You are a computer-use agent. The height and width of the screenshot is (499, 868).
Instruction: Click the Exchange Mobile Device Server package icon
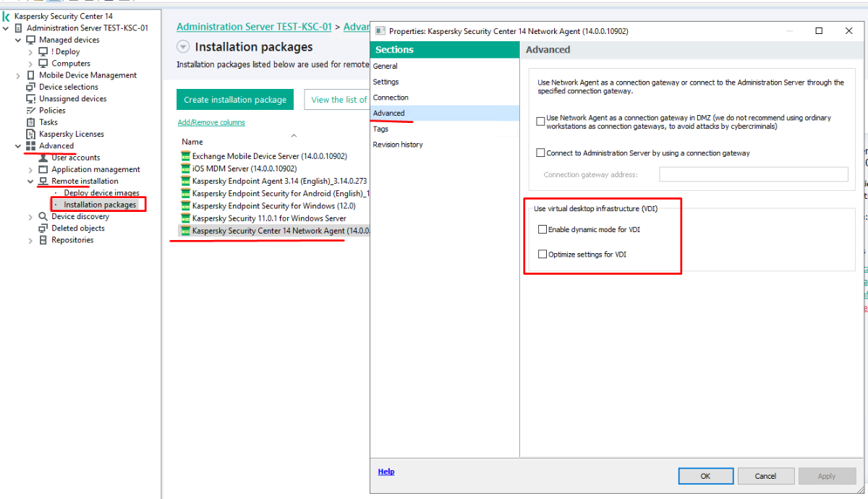click(185, 156)
